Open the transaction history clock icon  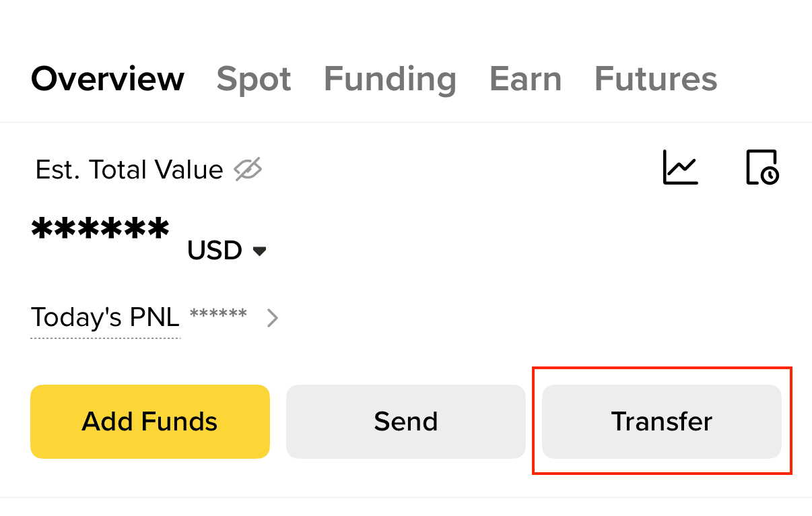point(762,167)
